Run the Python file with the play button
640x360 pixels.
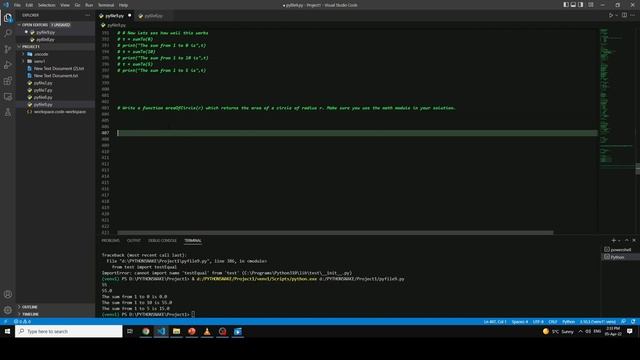(611, 16)
